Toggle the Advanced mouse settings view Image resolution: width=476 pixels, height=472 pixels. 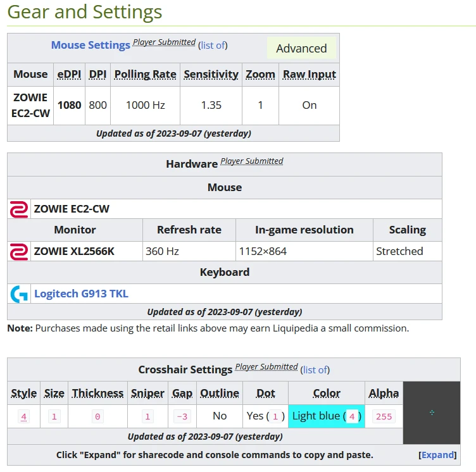[x=301, y=48]
